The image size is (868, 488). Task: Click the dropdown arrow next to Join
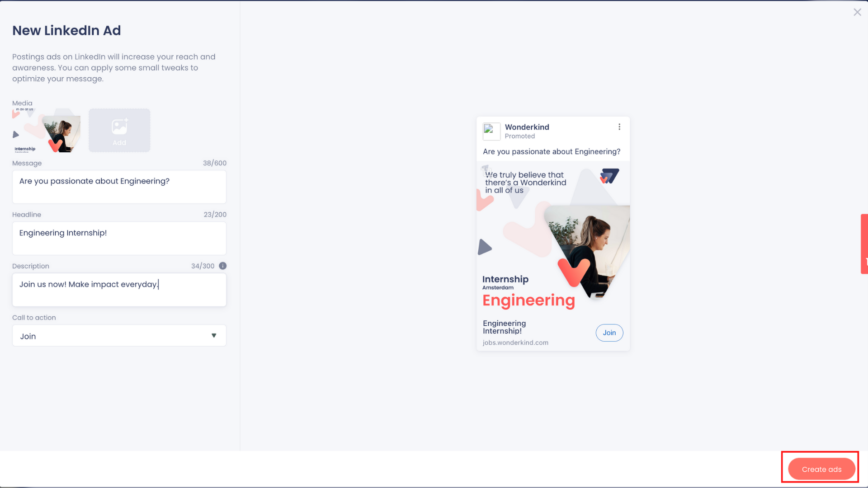click(214, 335)
